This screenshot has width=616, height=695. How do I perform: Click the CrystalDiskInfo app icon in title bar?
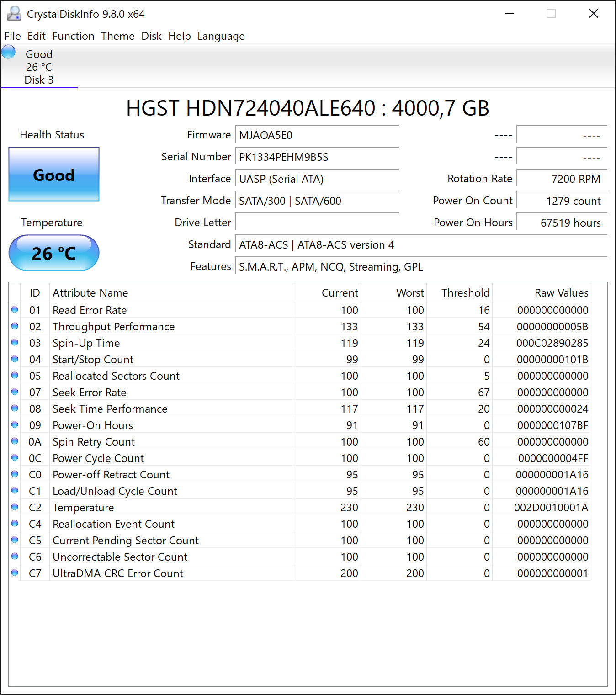pos(14,14)
